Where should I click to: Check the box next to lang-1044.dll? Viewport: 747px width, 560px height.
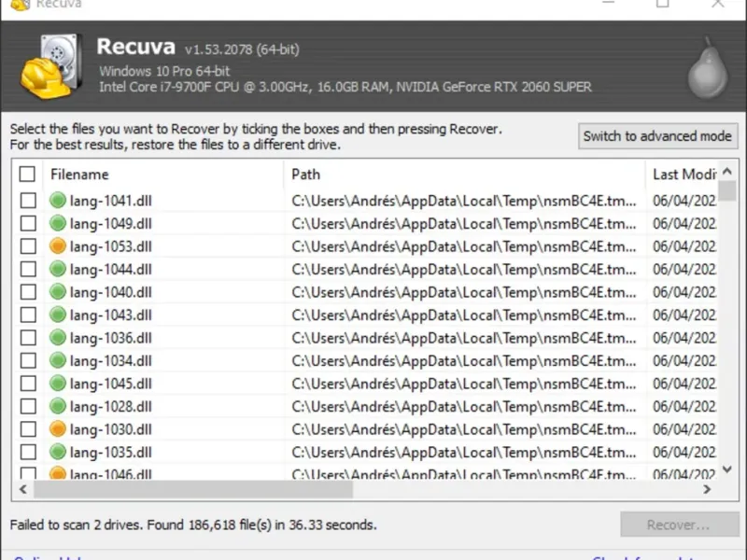[28, 269]
